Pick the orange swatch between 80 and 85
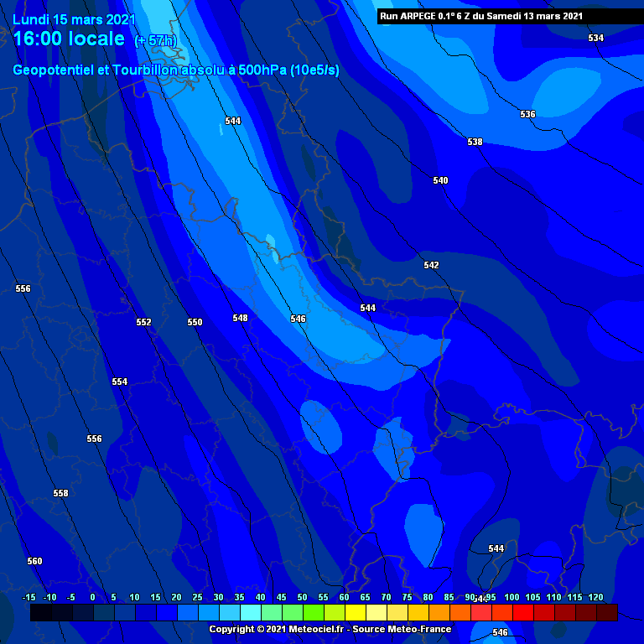This screenshot has height=644, width=644. [439, 613]
